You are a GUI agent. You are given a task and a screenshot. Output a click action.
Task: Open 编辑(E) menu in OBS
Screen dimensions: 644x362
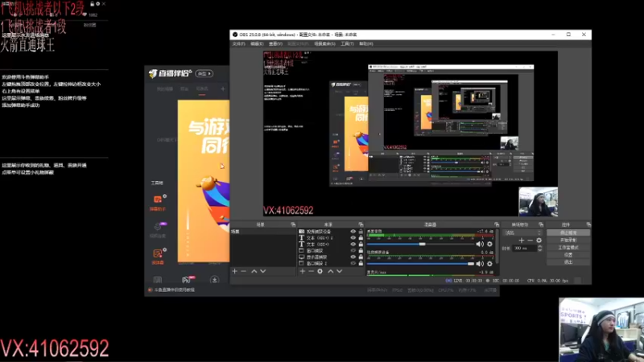257,44
